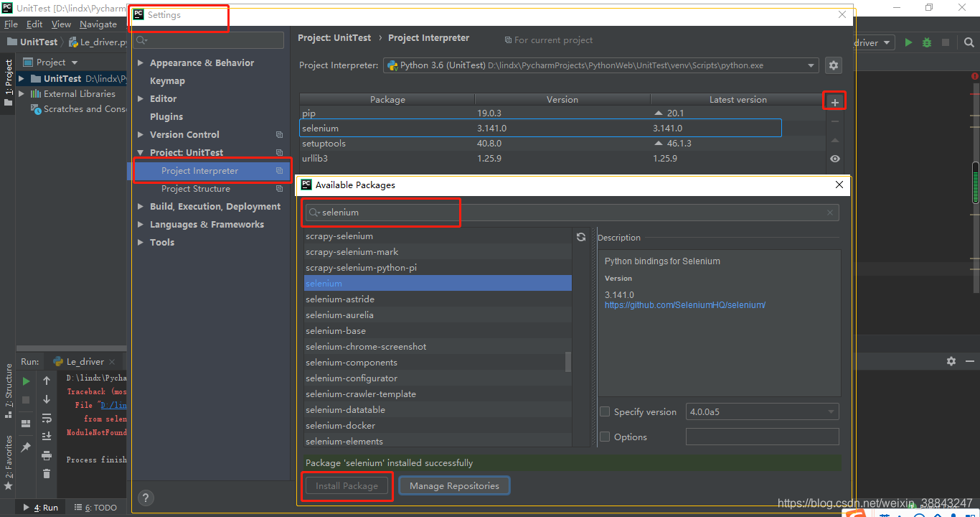Expand Editor settings section
The width and height of the screenshot is (980, 517).
[x=141, y=99]
